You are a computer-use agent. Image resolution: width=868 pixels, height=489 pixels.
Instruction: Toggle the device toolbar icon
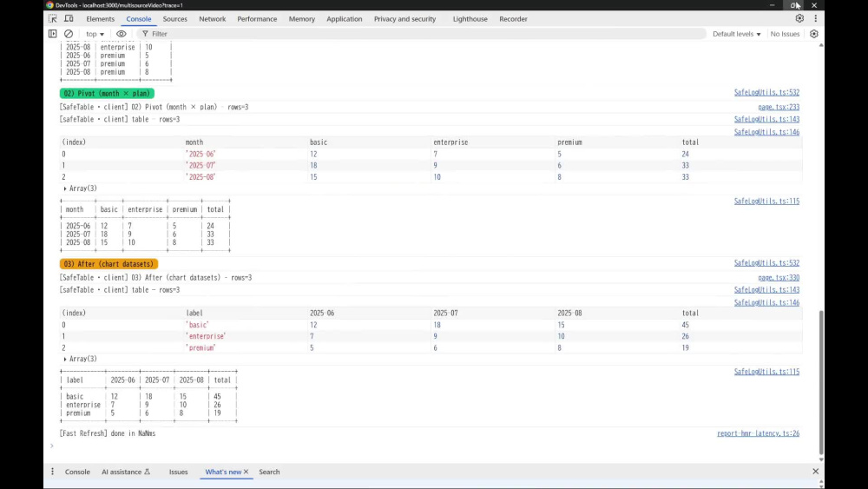point(69,19)
